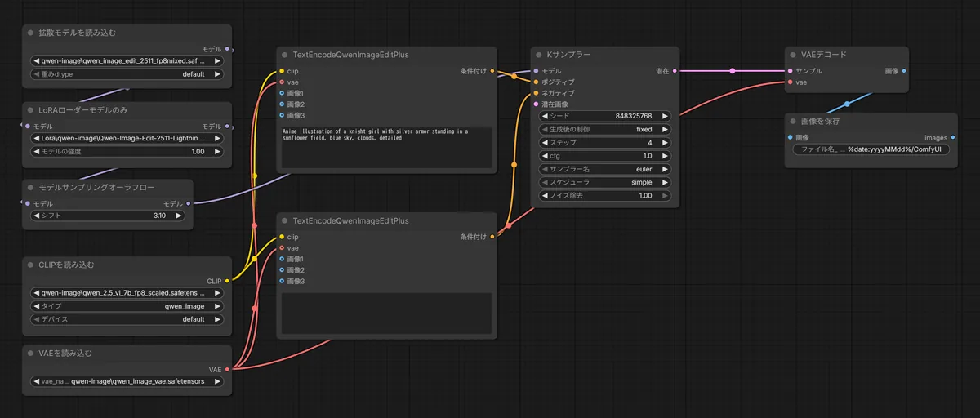
Task: Click the モデル input port of モデルサンプリングオーラフロー
Action: click(28, 203)
